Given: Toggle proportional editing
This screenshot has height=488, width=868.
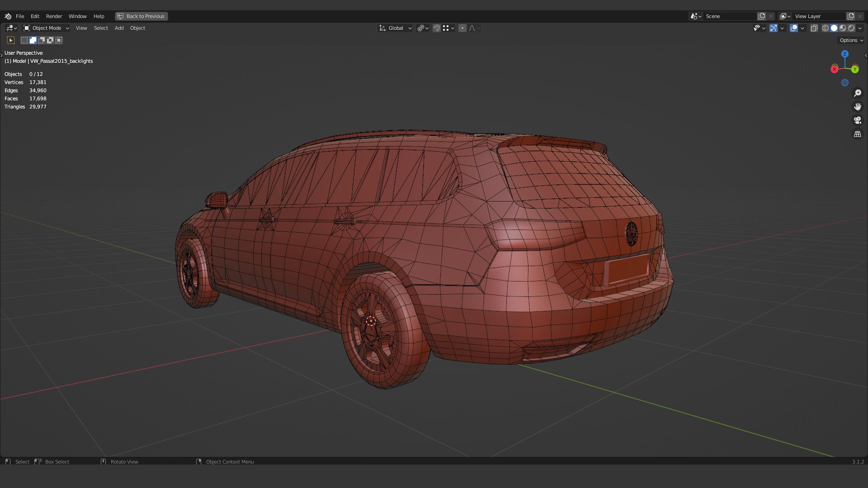Looking at the screenshot, I should [462, 28].
